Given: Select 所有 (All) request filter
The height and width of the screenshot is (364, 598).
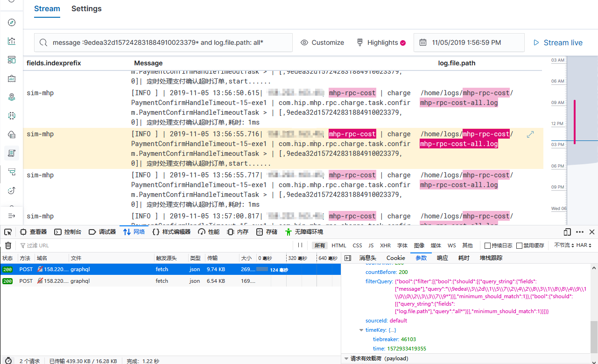Looking at the screenshot, I should pyautogui.click(x=320, y=245).
